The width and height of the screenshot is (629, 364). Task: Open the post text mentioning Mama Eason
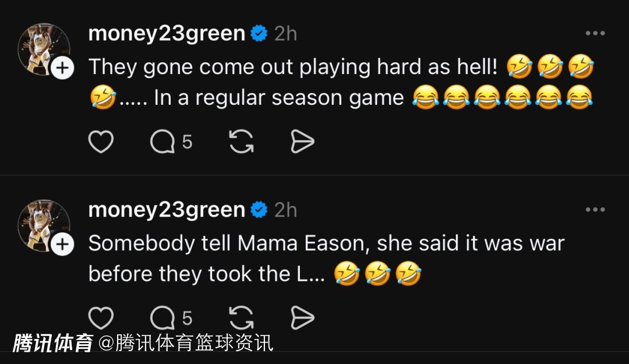[x=326, y=259]
